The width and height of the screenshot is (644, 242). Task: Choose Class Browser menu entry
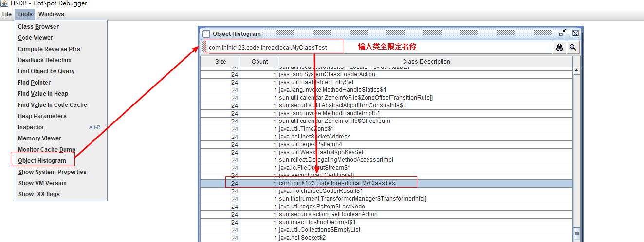coord(38,27)
